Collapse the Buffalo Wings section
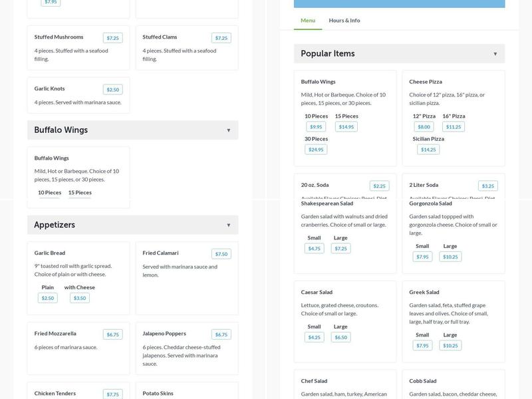Screen dimensions: 532x399 coord(228,130)
